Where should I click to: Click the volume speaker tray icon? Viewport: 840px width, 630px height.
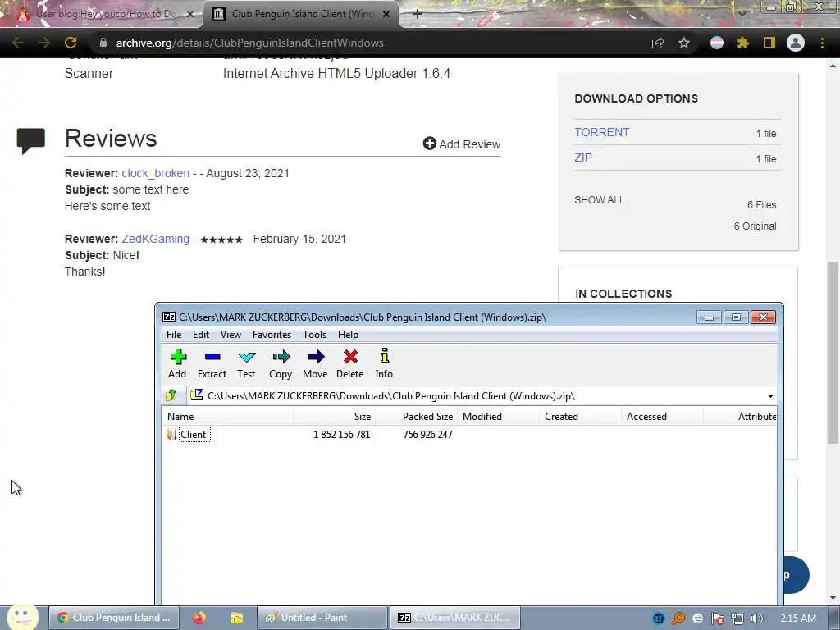click(757, 619)
